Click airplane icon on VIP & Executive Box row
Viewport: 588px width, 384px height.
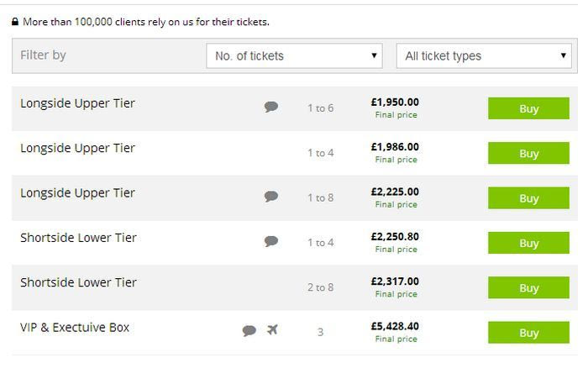click(x=272, y=330)
